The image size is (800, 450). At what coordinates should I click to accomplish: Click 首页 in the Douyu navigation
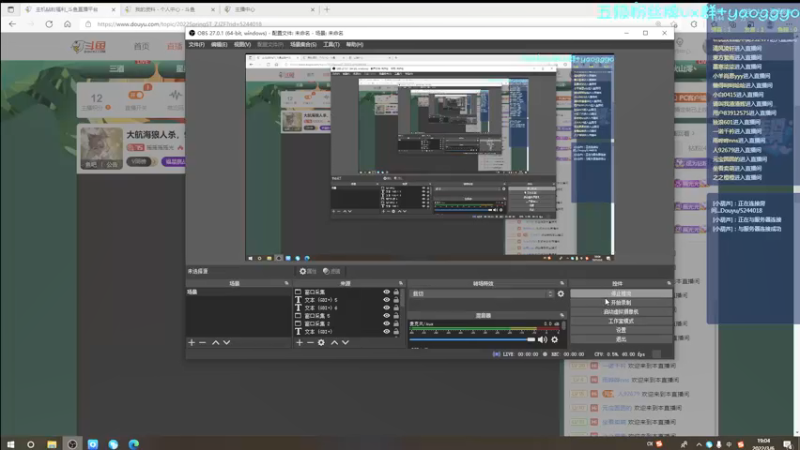(141, 46)
